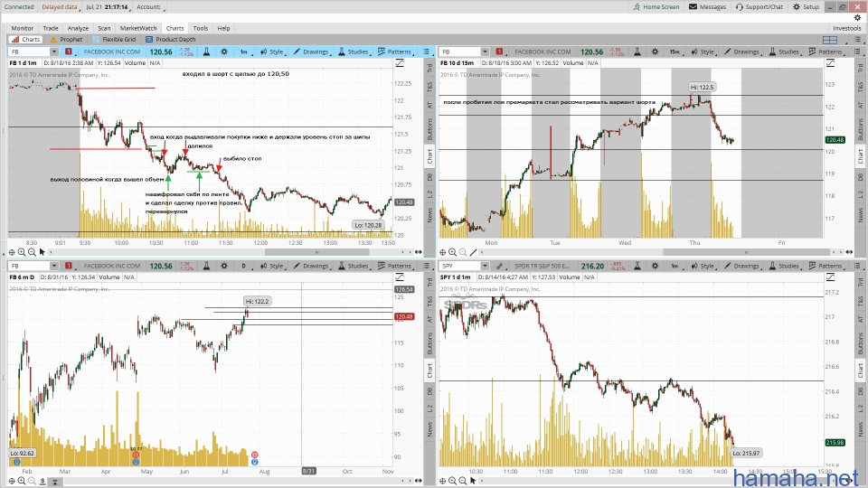Open Studies menu in bottom-left chart
Viewport: 868px width, 488px height.
click(x=354, y=266)
